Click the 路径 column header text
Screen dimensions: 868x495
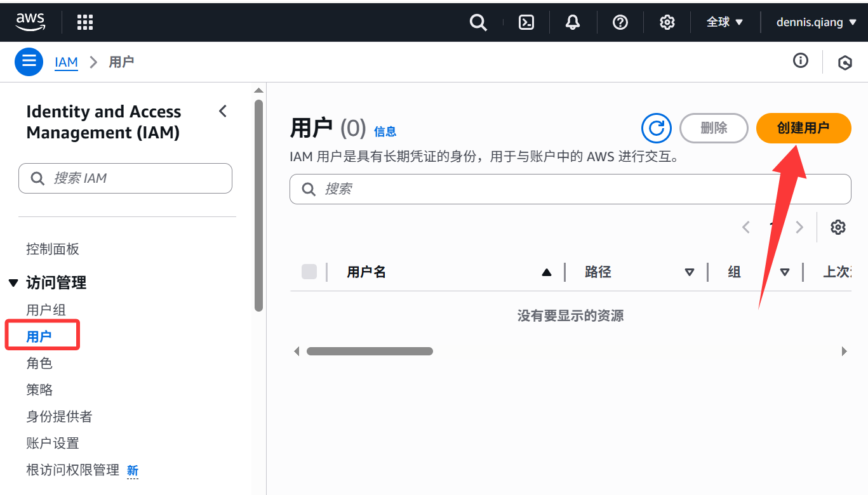coord(598,272)
